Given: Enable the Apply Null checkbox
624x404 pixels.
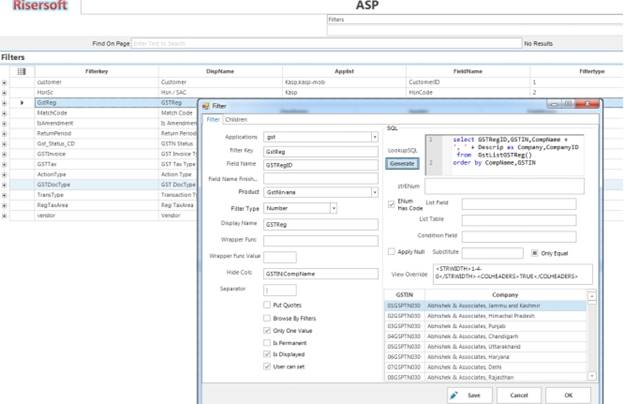Looking at the screenshot, I should point(391,252).
